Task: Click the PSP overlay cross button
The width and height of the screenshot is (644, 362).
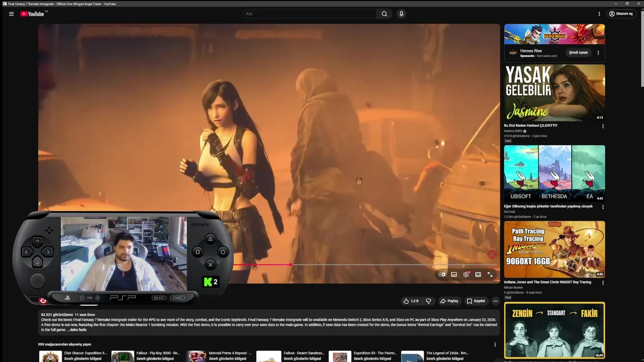Action: pyautogui.click(x=210, y=264)
